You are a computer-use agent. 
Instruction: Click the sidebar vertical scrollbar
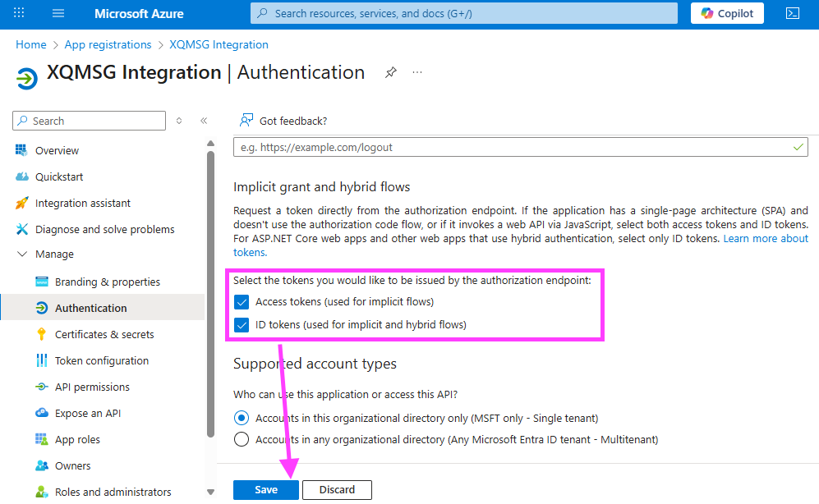(x=211, y=287)
